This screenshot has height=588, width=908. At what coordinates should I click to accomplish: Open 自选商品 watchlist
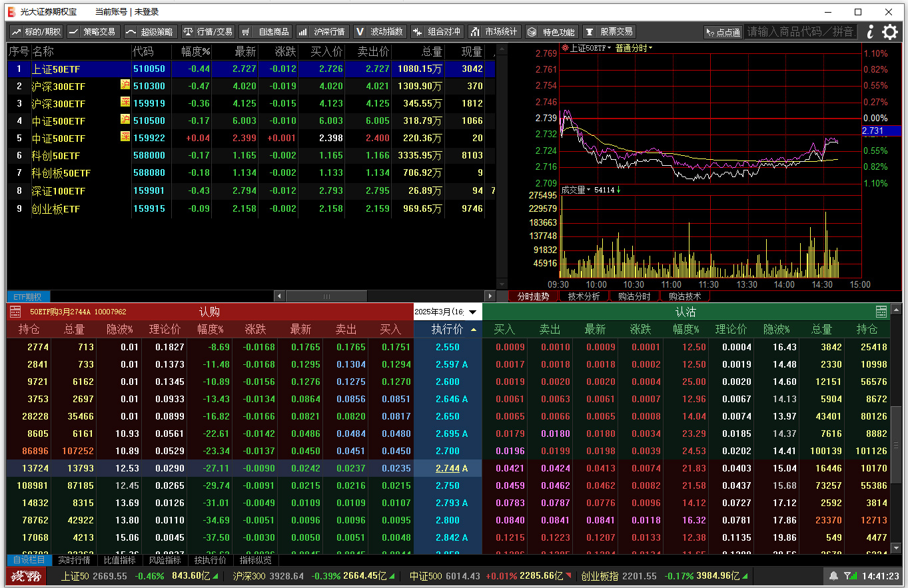[265, 31]
